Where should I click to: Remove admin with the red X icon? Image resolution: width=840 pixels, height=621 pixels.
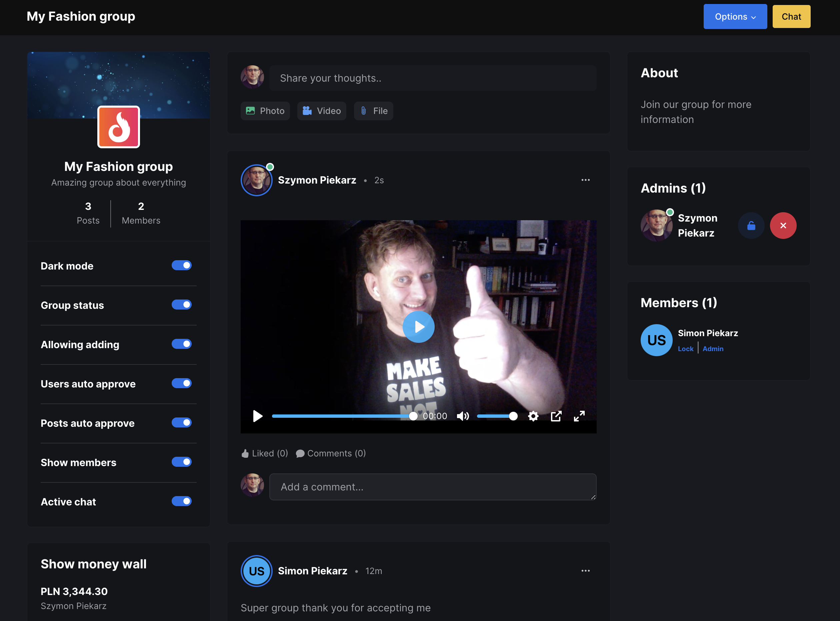(783, 226)
